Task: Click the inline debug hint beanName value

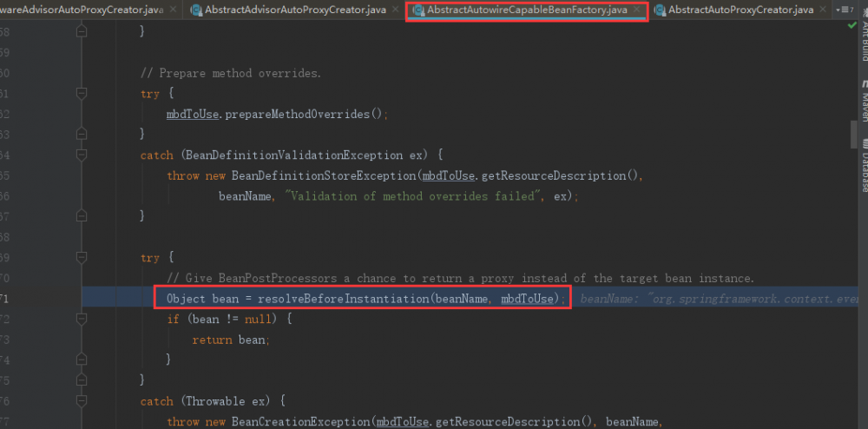Action: [719, 299]
